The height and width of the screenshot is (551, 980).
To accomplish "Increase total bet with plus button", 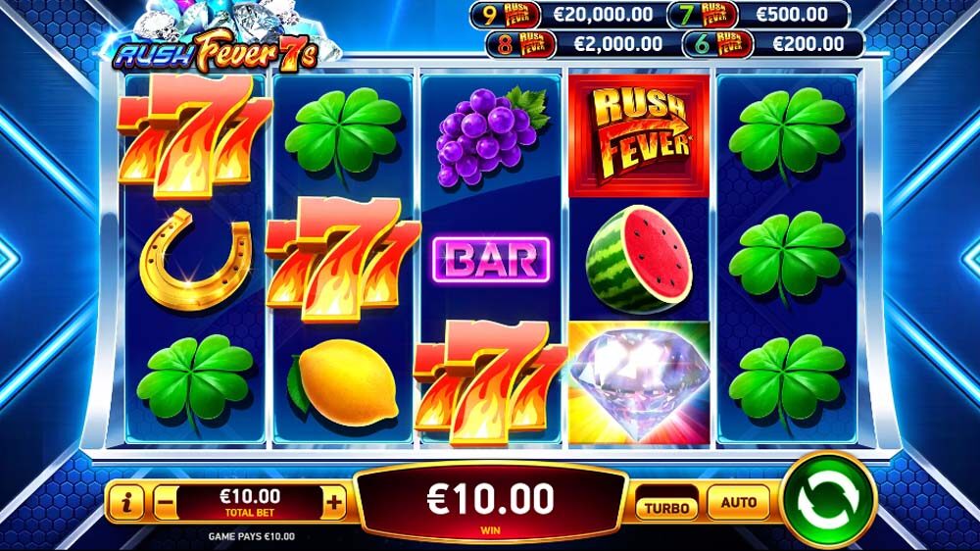I will coord(334,502).
